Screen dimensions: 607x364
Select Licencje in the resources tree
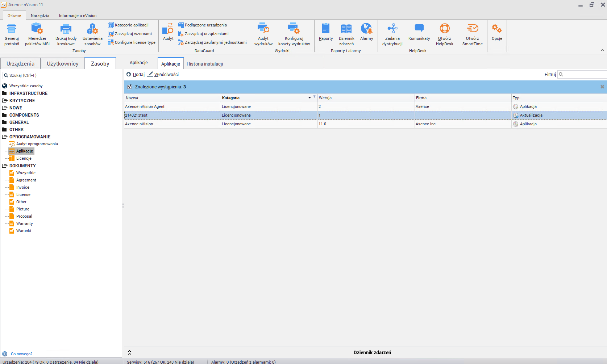click(24, 158)
